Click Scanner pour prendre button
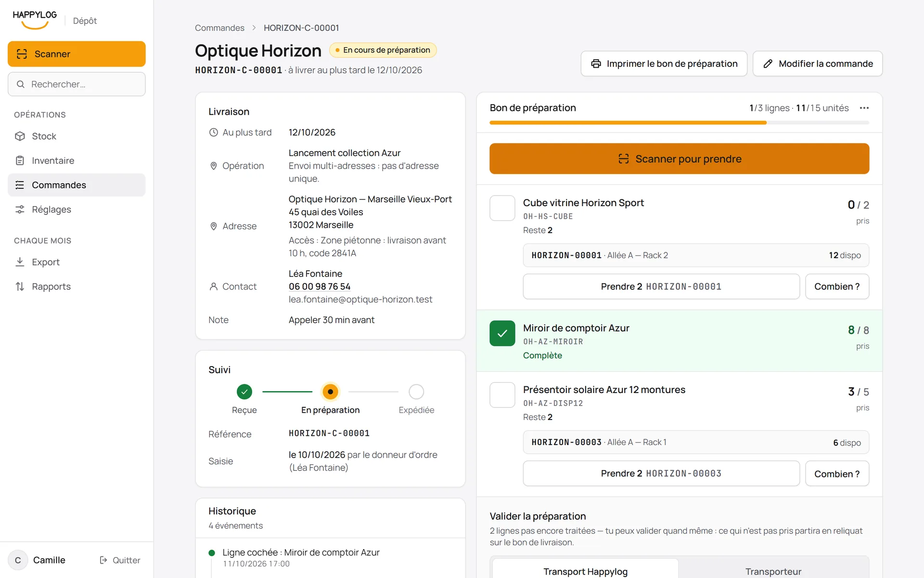924x578 pixels. coord(679,158)
